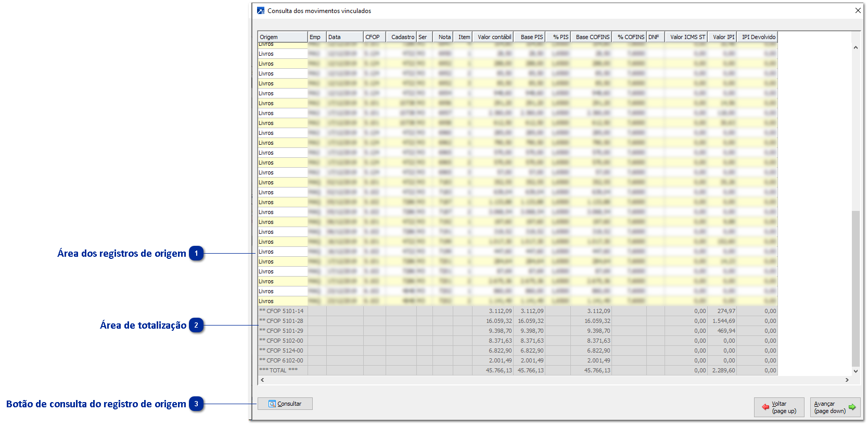Sort by the Origem column header
The width and height of the screenshot is (868, 425).
(282, 37)
